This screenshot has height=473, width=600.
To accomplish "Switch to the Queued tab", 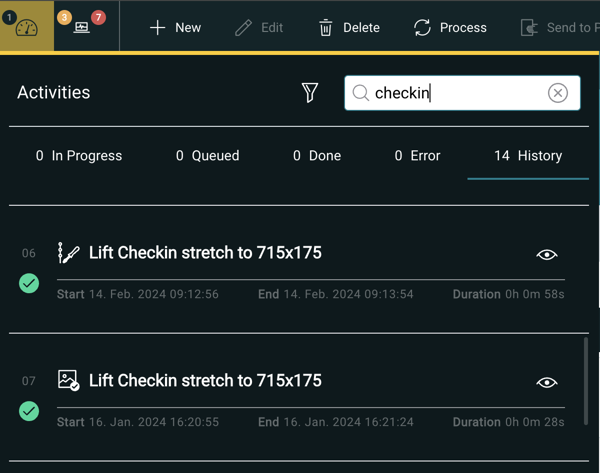I will (207, 156).
